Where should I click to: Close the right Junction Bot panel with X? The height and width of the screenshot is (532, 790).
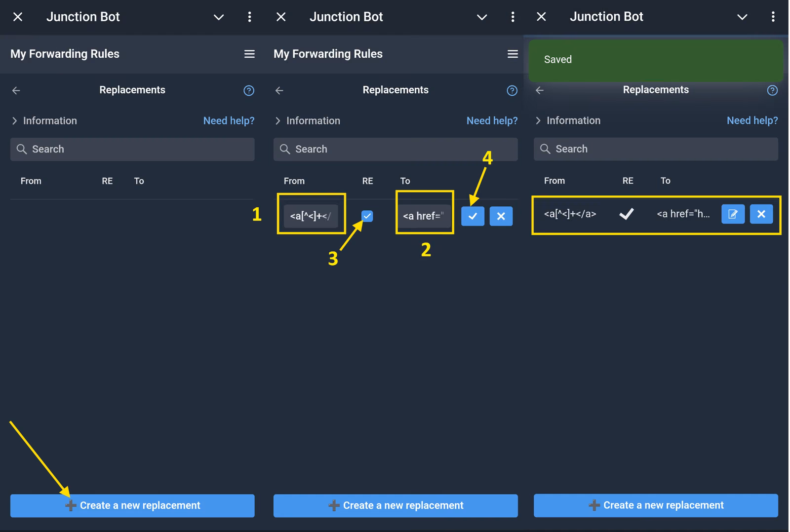[541, 17]
